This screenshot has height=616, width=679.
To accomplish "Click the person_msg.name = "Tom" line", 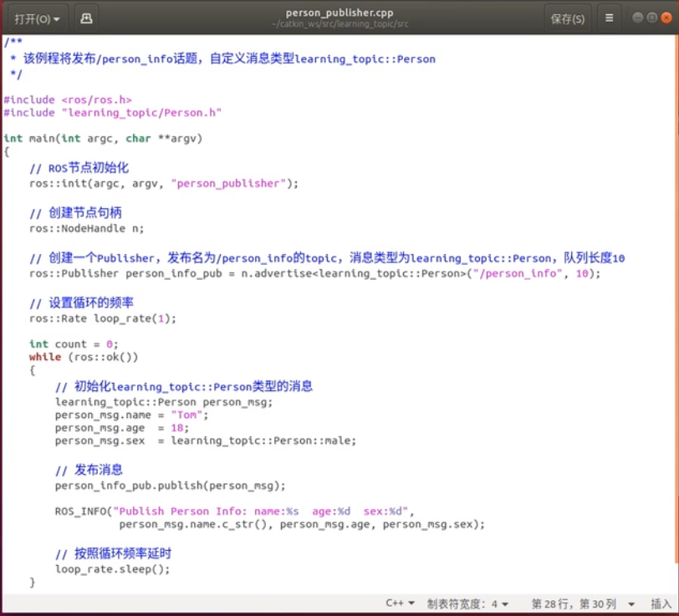I will (x=131, y=415).
